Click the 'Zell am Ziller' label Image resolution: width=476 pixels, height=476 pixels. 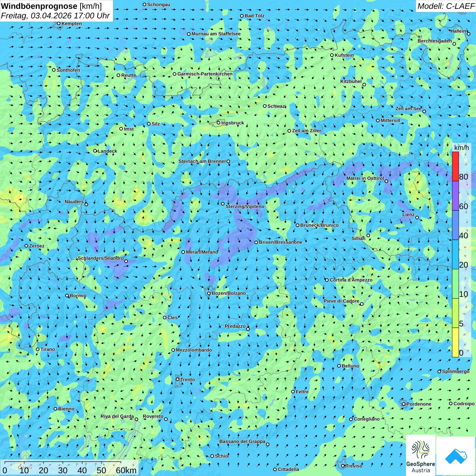[x=306, y=131]
